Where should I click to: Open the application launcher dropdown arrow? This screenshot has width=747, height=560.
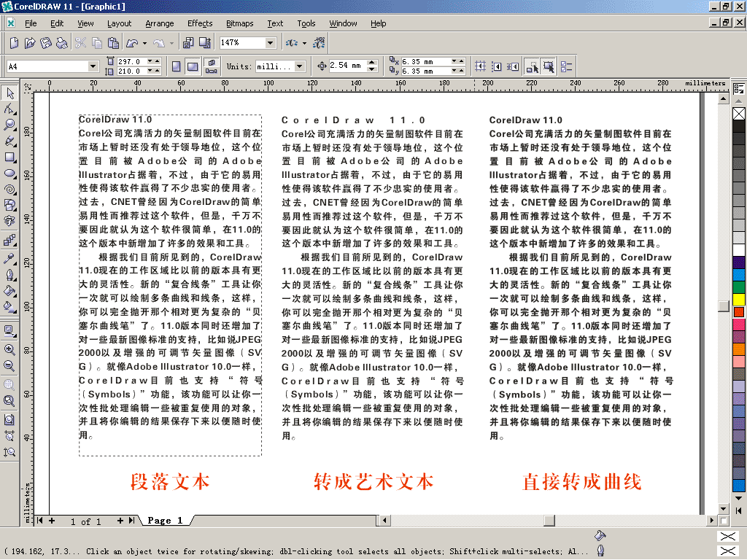(x=305, y=43)
